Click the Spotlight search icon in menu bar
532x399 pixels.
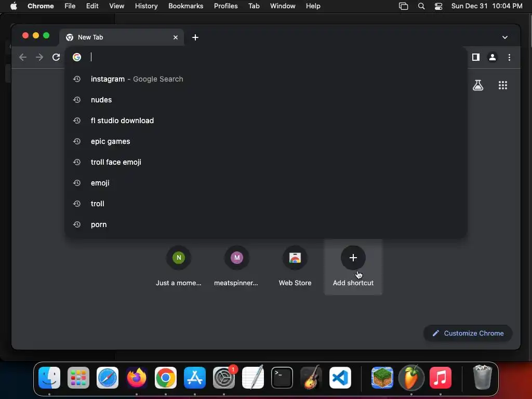pos(421,6)
